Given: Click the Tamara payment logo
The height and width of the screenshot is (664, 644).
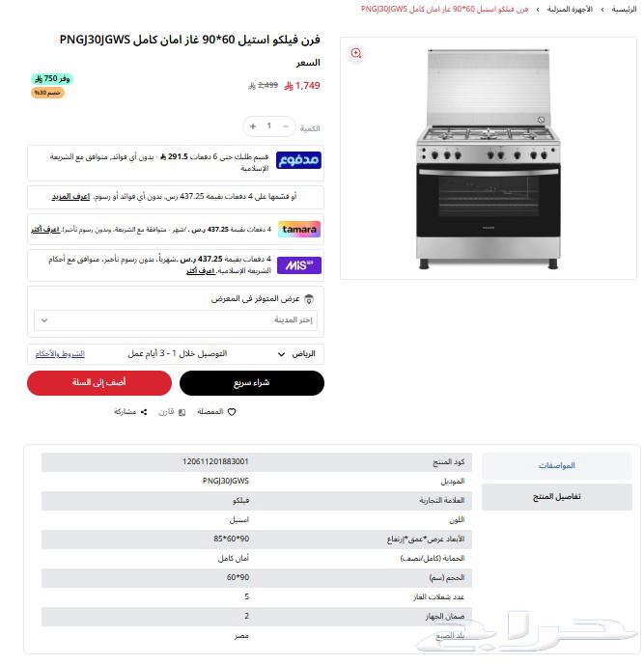Looking at the screenshot, I should [299, 230].
